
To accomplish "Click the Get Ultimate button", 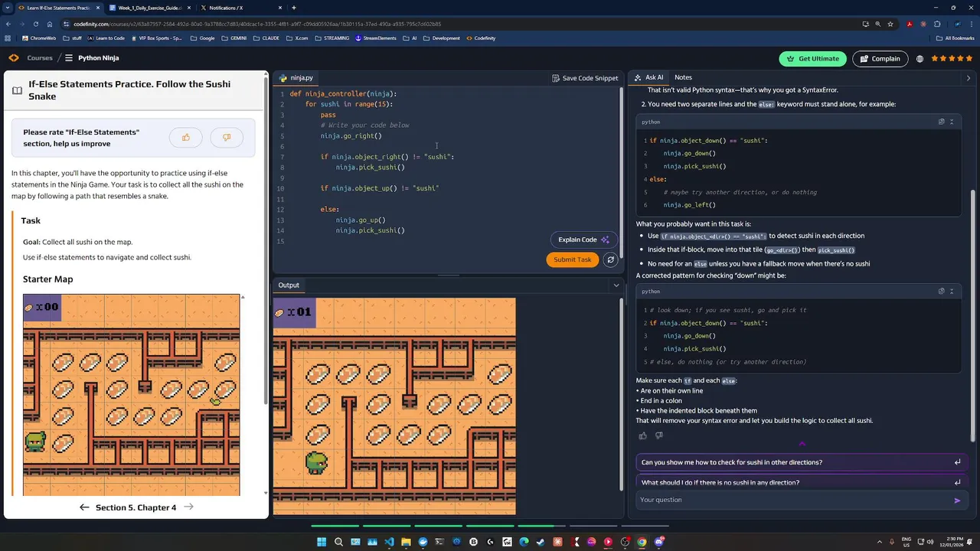I will (x=813, y=59).
